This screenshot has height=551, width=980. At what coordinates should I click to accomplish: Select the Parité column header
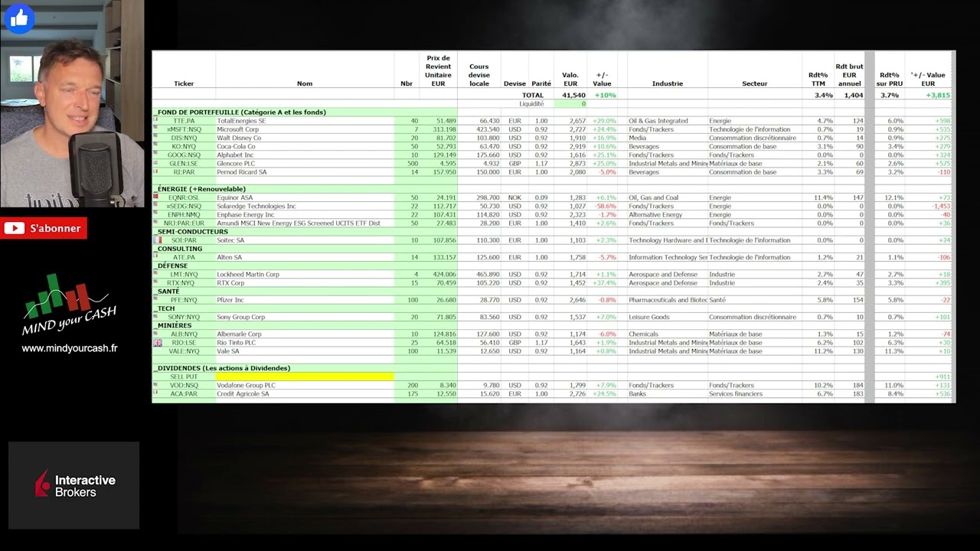point(541,83)
